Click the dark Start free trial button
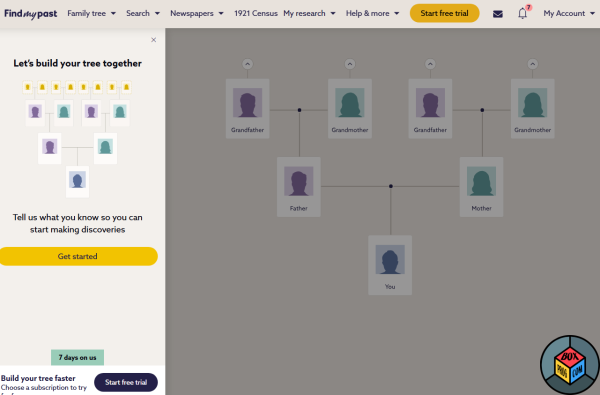 point(126,382)
